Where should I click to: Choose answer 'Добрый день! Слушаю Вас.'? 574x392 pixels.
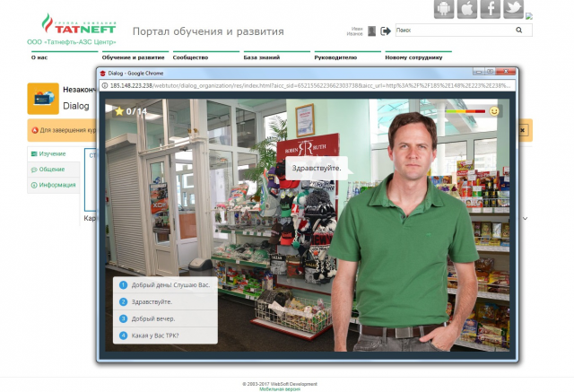(165, 285)
